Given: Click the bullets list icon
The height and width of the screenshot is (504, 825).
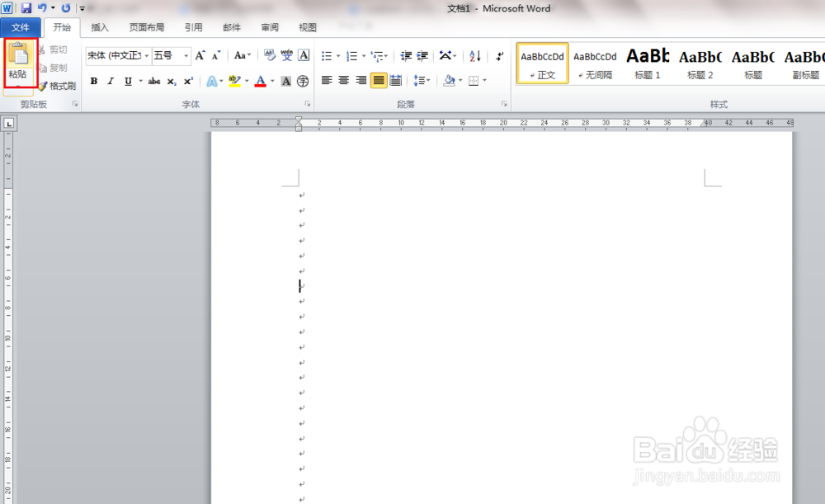Looking at the screenshot, I should (x=327, y=56).
